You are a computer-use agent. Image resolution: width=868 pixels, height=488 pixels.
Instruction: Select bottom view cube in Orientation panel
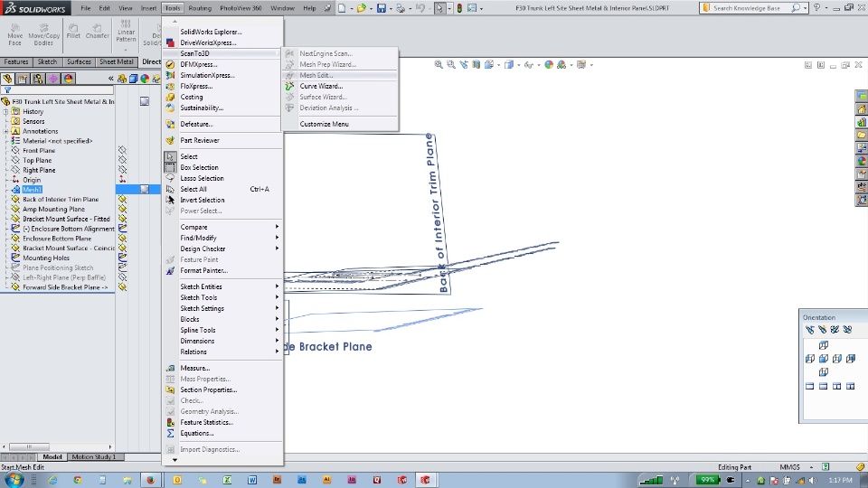[824, 371]
